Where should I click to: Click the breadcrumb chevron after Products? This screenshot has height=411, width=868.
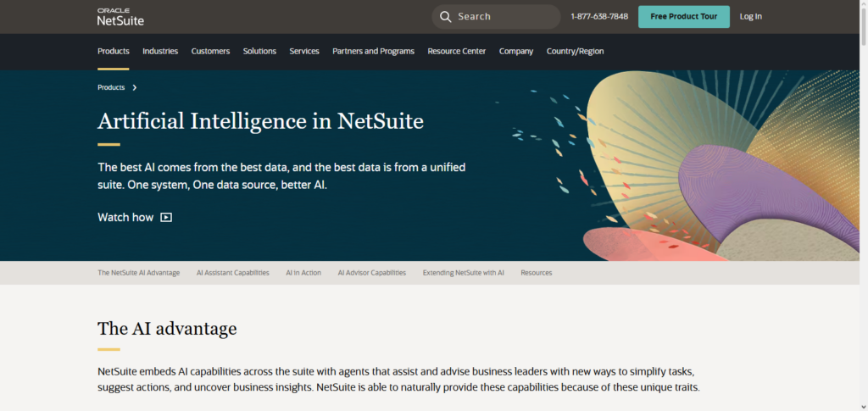(x=135, y=87)
